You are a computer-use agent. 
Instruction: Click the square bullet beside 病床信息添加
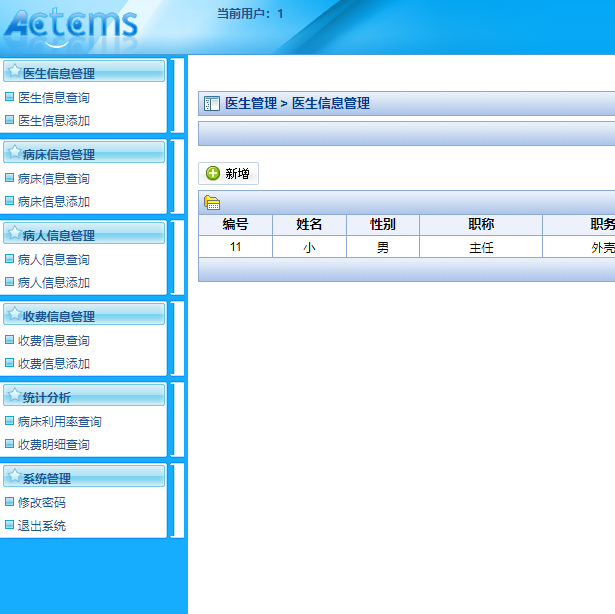[x=9, y=201]
